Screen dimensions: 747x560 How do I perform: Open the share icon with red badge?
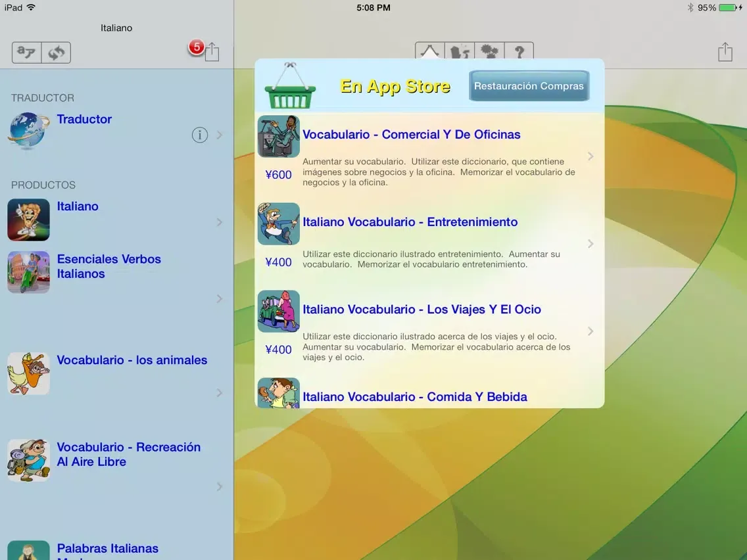pos(210,52)
